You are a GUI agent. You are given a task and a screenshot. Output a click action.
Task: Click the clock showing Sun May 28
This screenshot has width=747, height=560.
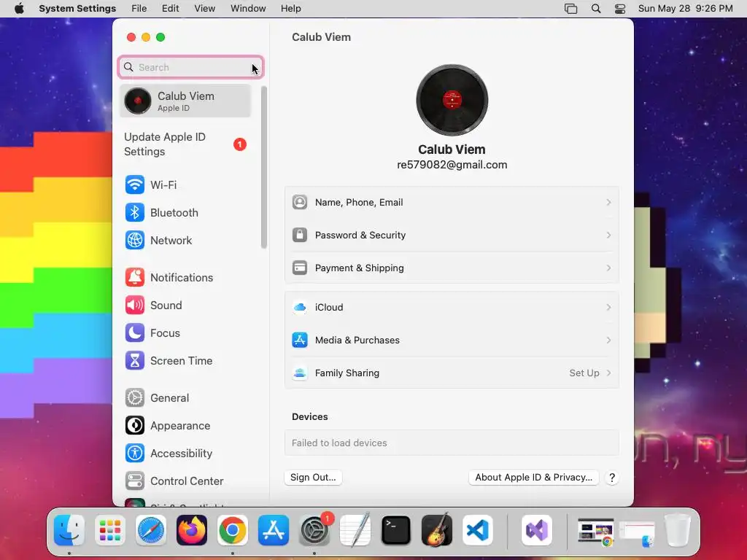(x=685, y=9)
